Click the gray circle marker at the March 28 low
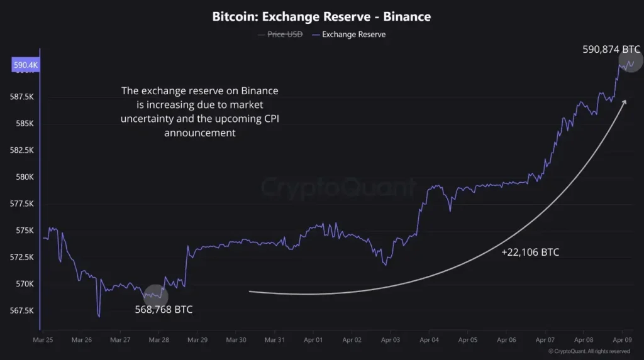644x360 pixels. coord(156,294)
